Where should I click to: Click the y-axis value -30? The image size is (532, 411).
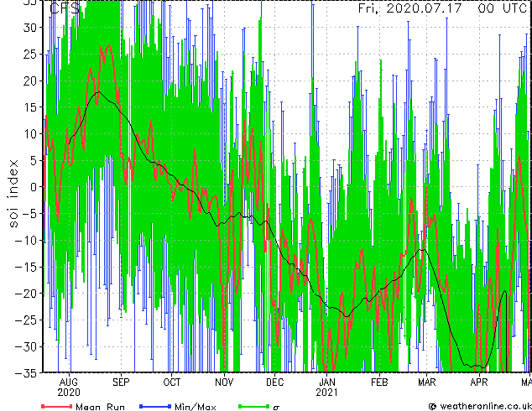coord(26,346)
